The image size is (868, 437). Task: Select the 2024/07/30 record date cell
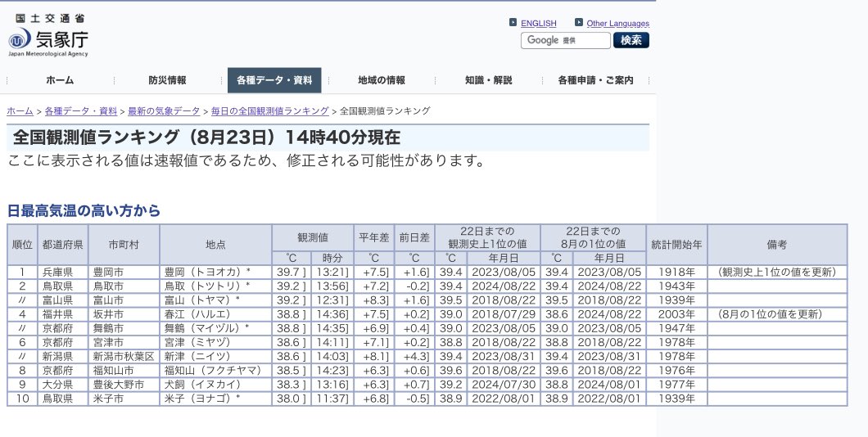(504, 385)
